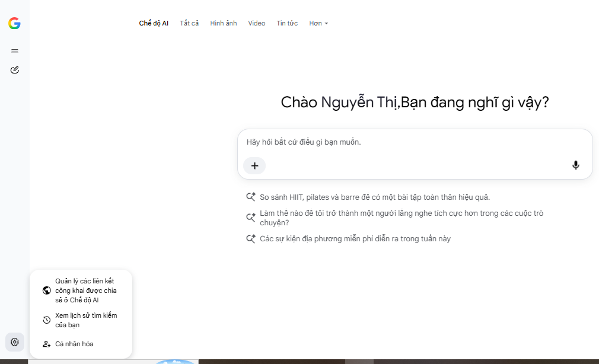
Task: Go to the Video tab
Action: click(x=256, y=23)
